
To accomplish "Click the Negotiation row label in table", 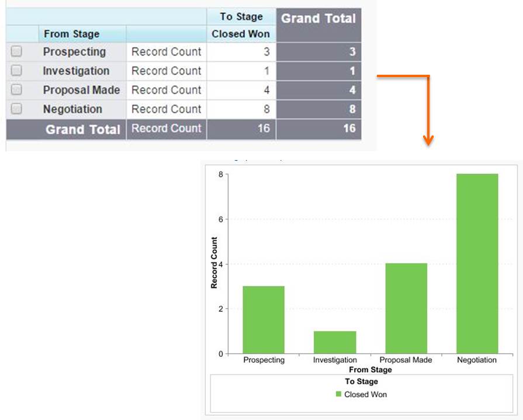I will point(72,109).
